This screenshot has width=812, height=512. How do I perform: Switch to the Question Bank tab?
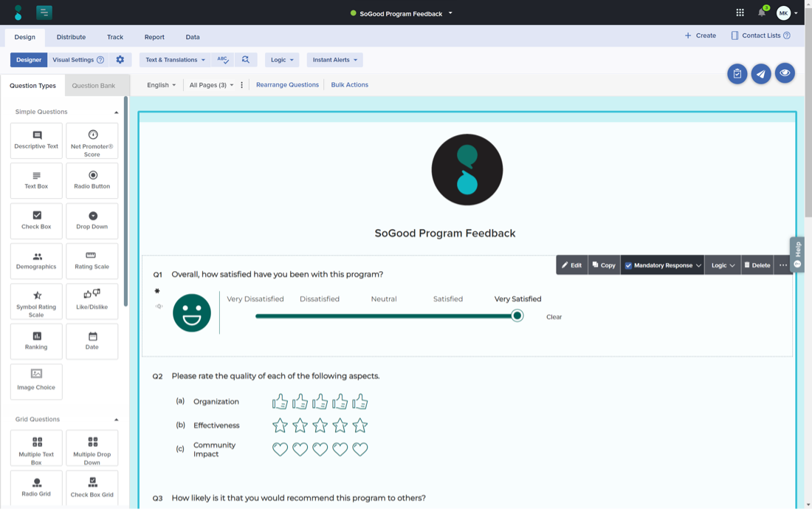point(94,86)
